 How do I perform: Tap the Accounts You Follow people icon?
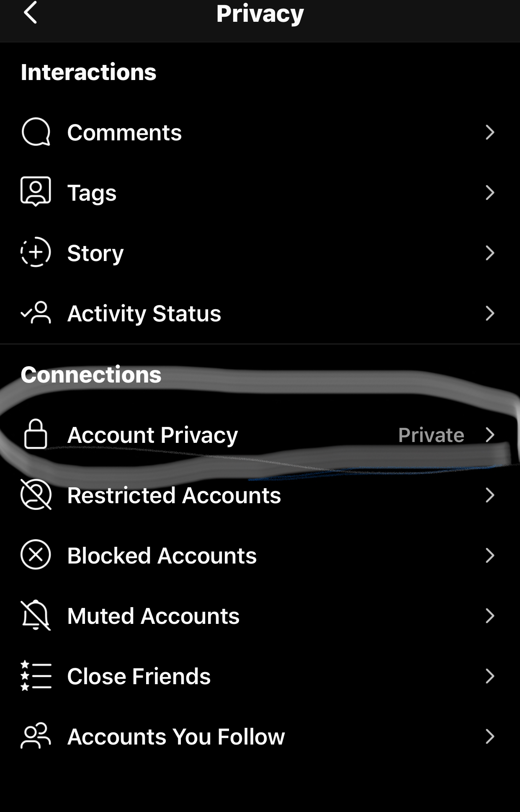36,736
